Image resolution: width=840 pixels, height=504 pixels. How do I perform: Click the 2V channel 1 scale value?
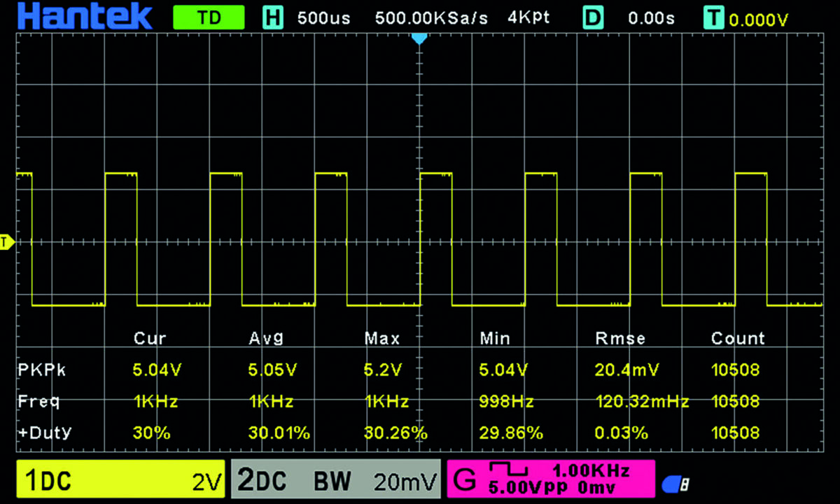pyautogui.click(x=208, y=482)
